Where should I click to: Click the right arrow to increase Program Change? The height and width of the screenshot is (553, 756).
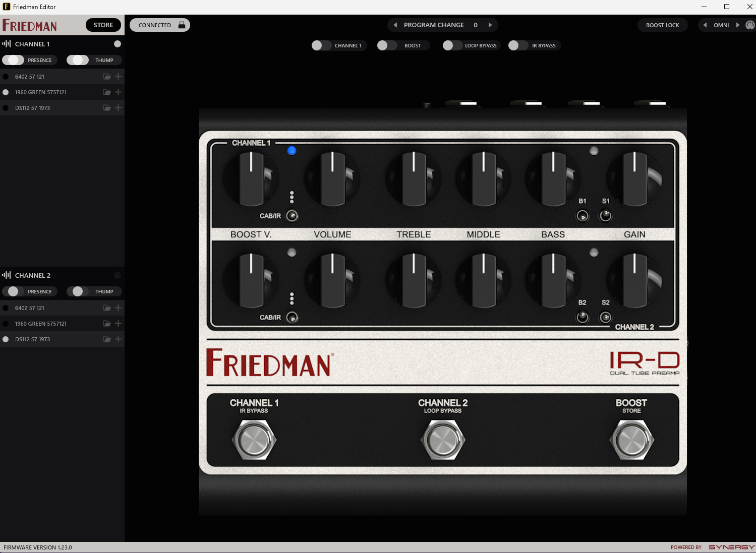coord(490,25)
